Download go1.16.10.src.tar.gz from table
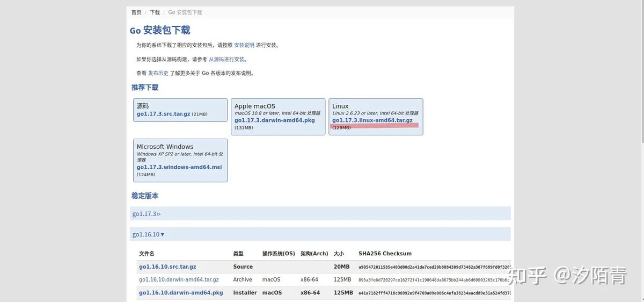The width and height of the screenshot is (644, 302). coord(167,267)
